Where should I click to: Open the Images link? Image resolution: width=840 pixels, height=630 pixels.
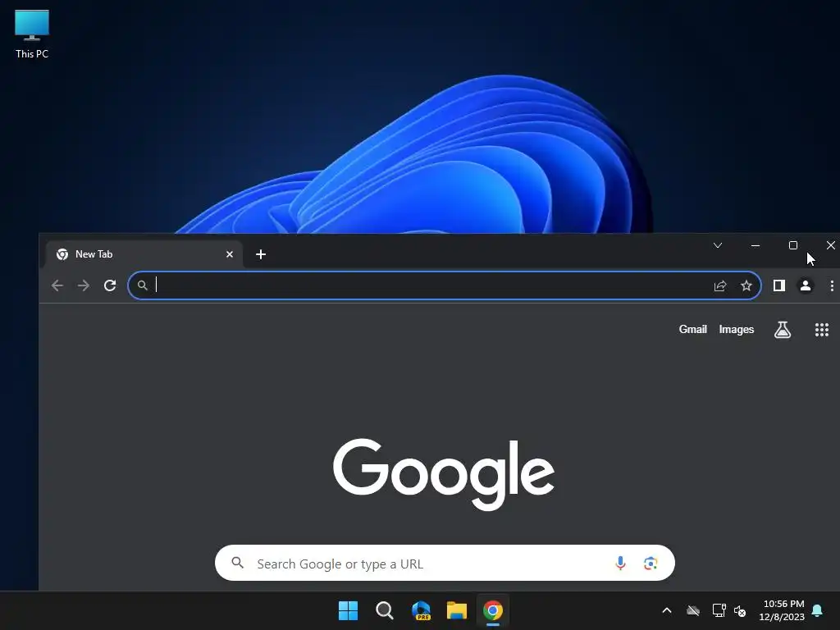[736, 330]
